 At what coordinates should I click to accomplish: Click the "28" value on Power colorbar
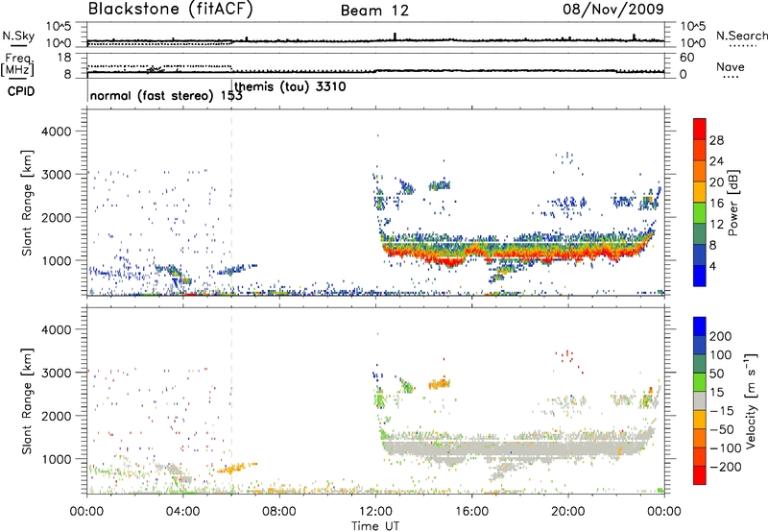coord(716,140)
